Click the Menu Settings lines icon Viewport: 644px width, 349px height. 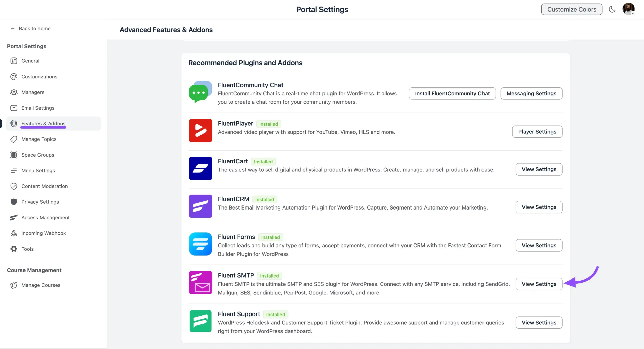(x=14, y=170)
